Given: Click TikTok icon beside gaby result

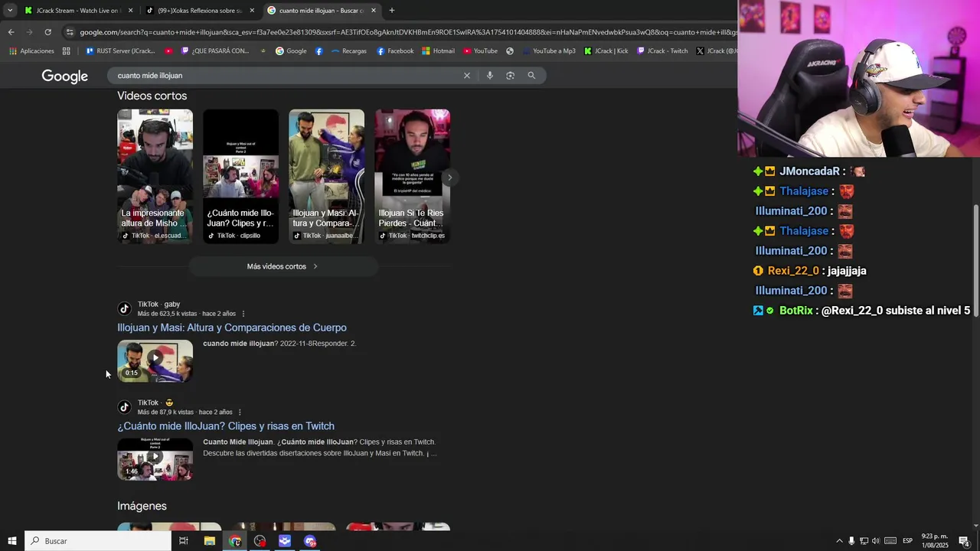Looking at the screenshot, I should [x=124, y=308].
